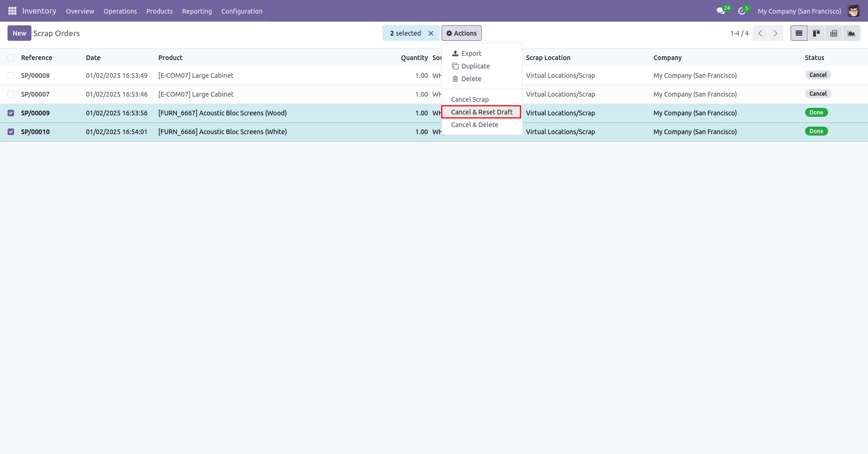Choose Export from the actions menu
Image resolution: width=868 pixels, height=454 pixels.
click(482, 53)
